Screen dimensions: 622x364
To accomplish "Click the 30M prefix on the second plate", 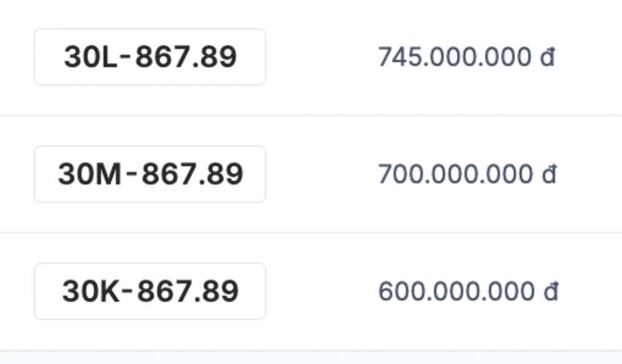I will point(89,174).
